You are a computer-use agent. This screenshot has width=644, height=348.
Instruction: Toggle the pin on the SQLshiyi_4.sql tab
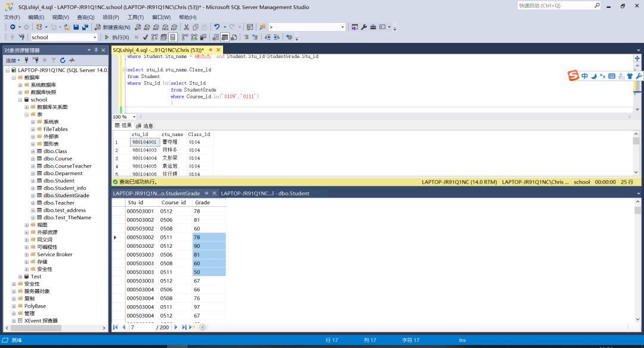210,50
